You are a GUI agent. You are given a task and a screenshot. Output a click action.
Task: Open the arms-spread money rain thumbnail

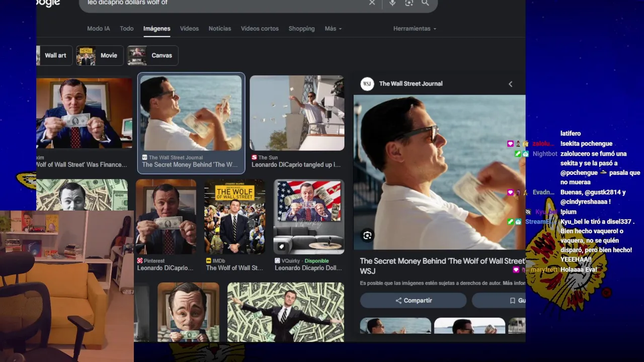coord(286,312)
